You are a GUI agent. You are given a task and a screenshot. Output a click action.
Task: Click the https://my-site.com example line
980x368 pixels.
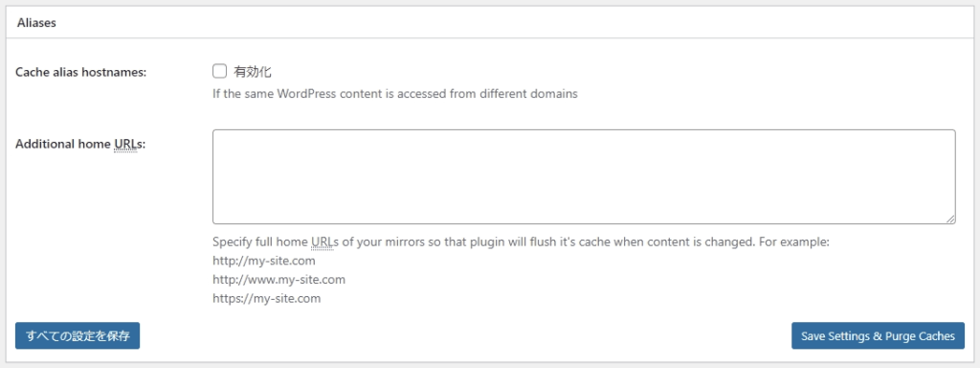[x=267, y=299]
